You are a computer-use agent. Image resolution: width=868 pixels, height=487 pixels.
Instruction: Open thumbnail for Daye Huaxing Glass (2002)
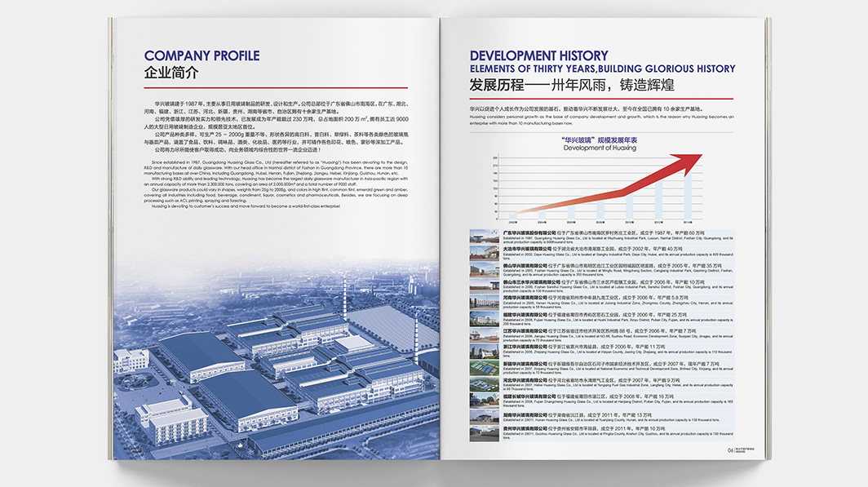[485, 253]
